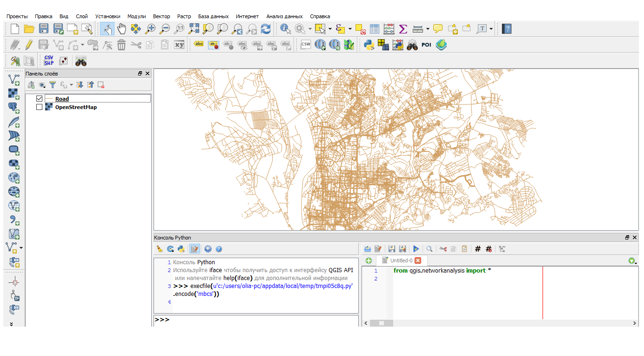Click the POI plugin icon
Viewport: 644px width, 356px height.
coord(426,45)
